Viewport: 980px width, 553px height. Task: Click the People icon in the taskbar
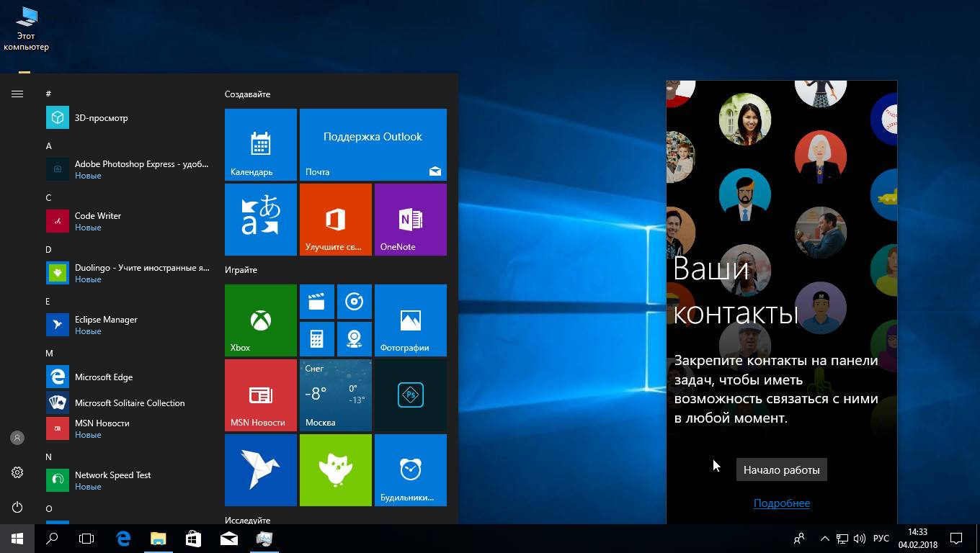pyautogui.click(x=799, y=539)
